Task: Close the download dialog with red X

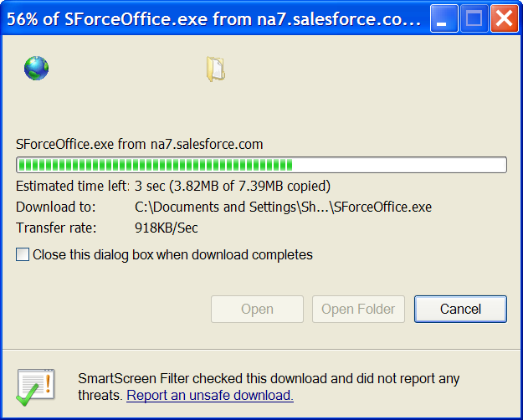Action: tap(504, 18)
